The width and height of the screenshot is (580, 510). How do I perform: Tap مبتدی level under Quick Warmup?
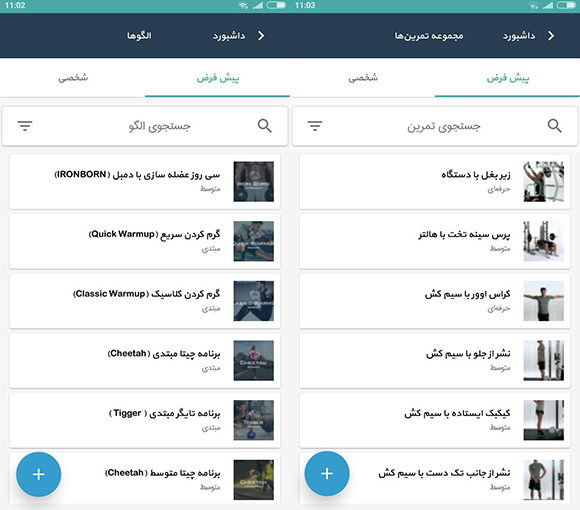211,249
